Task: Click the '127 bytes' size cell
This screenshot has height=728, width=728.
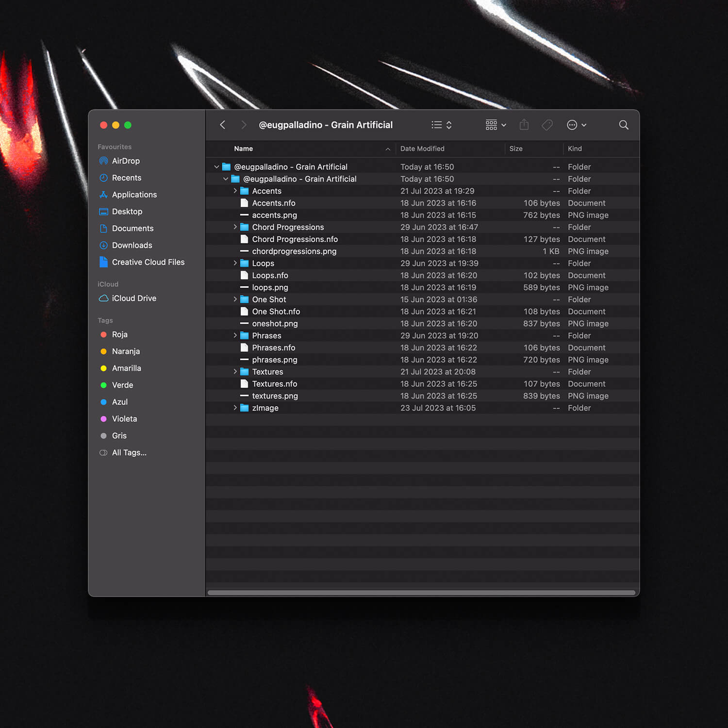Action: click(x=542, y=239)
